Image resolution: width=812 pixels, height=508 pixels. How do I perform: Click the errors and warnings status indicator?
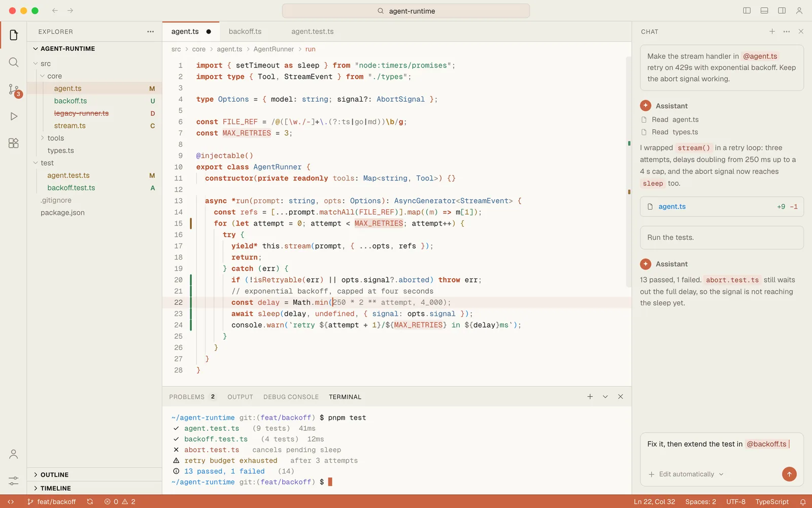(x=120, y=502)
